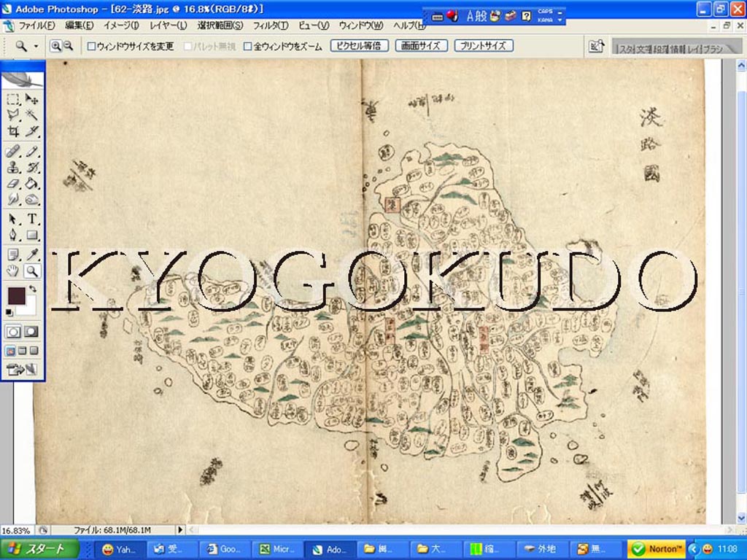
Task: Select the Move tool
Action: tap(31, 99)
